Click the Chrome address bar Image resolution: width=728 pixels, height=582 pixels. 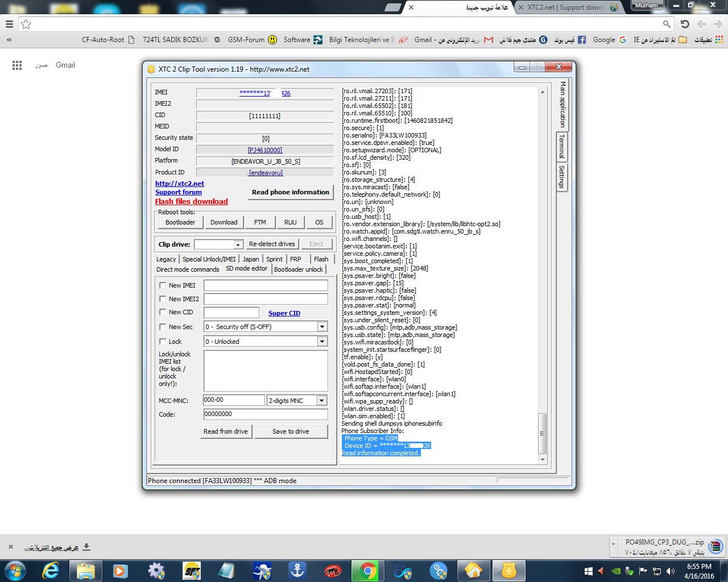tap(346, 24)
